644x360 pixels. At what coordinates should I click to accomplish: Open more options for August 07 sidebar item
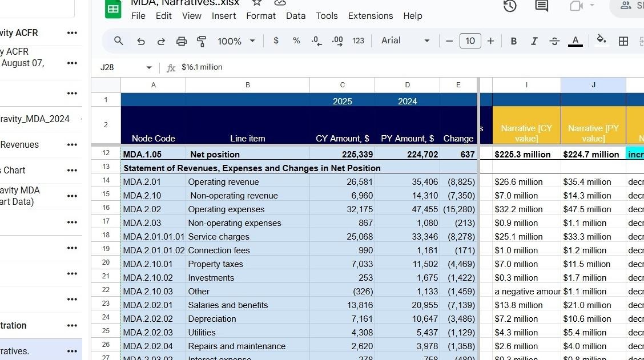[x=72, y=63]
